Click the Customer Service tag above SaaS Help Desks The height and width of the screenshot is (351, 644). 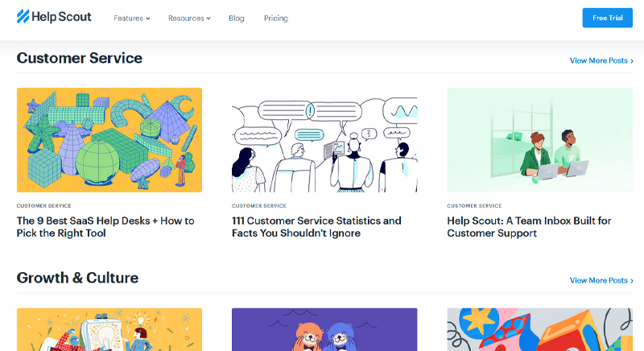coord(44,205)
